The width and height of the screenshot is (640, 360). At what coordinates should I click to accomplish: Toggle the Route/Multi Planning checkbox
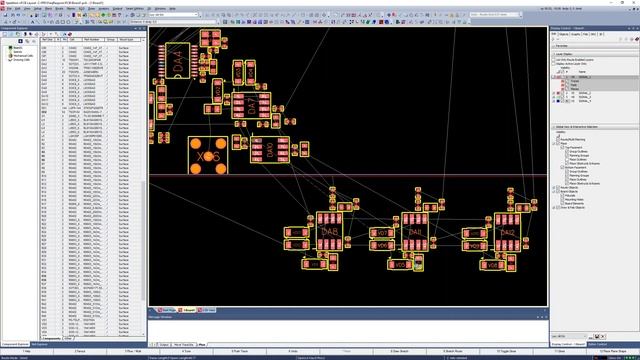[558, 140]
